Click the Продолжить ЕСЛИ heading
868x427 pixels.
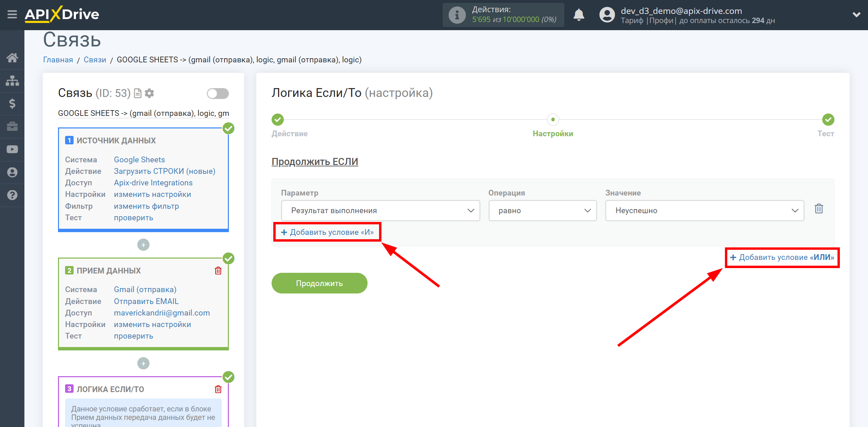315,162
